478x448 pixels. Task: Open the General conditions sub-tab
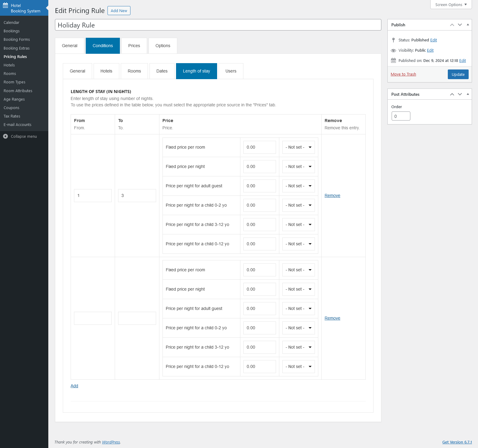tap(78, 71)
